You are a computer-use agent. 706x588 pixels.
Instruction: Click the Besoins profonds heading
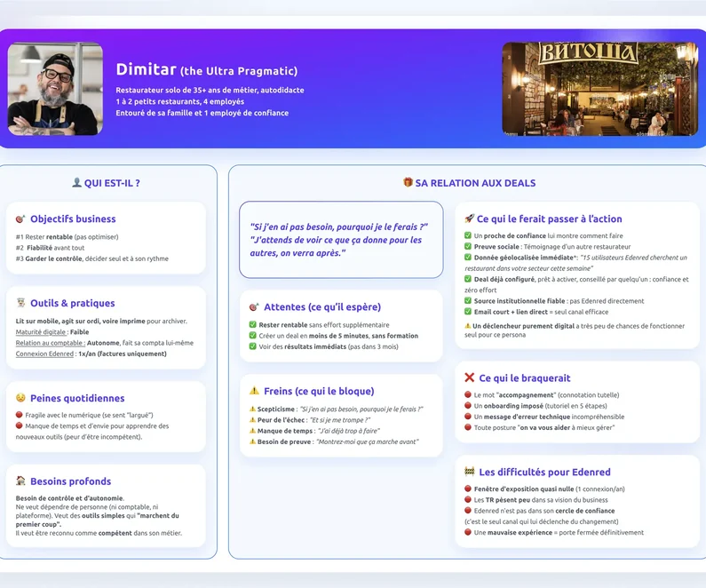(x=71, y=481)
